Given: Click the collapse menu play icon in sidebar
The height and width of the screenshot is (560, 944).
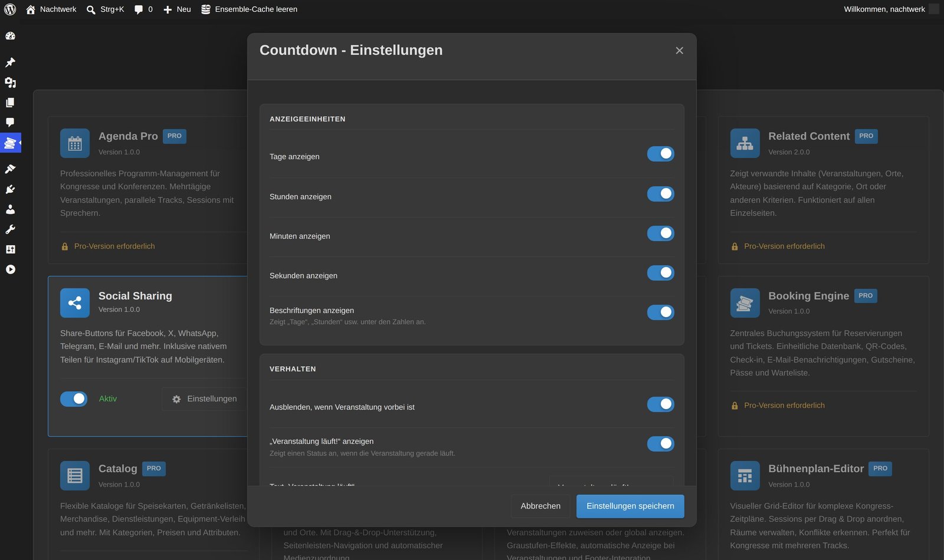Looking at the screenshot, I should click(10, 269).
